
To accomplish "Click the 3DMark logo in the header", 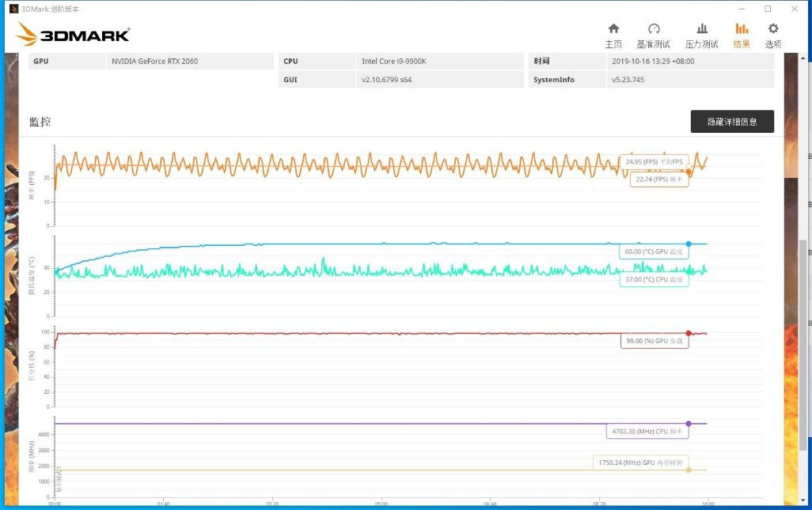I will tap(72, 34).
